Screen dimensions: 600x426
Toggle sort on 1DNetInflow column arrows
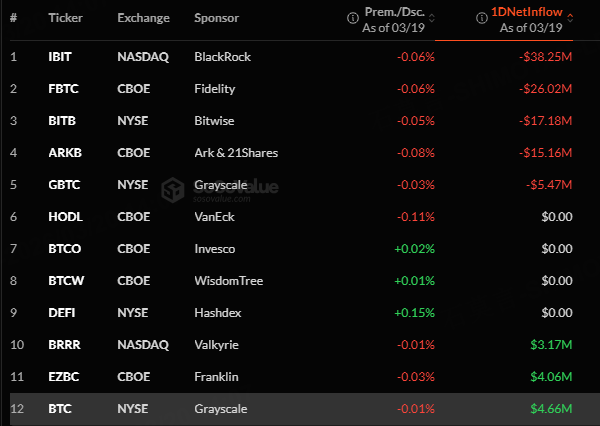pyautogui.click(x=569, y=18)
